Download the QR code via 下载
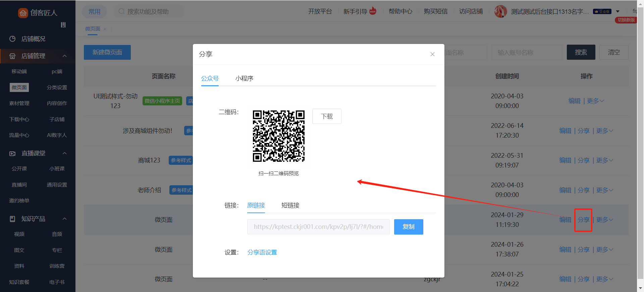This screenshot has width=644, height=292. [327, 116]
